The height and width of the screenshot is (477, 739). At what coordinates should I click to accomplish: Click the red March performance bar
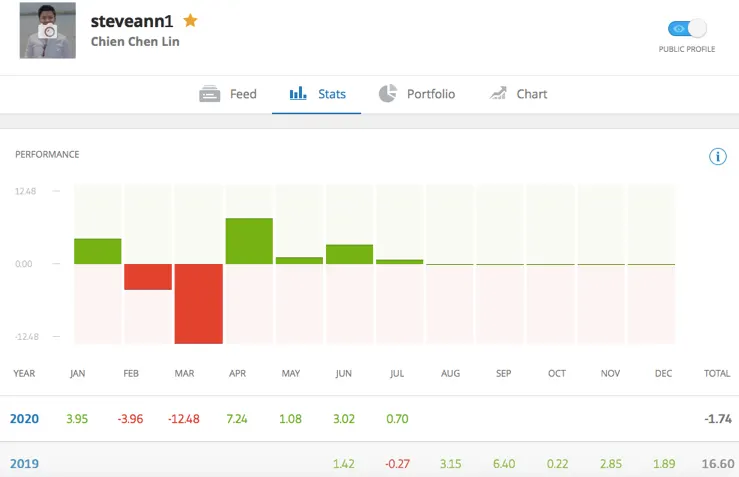pos(198,303)
